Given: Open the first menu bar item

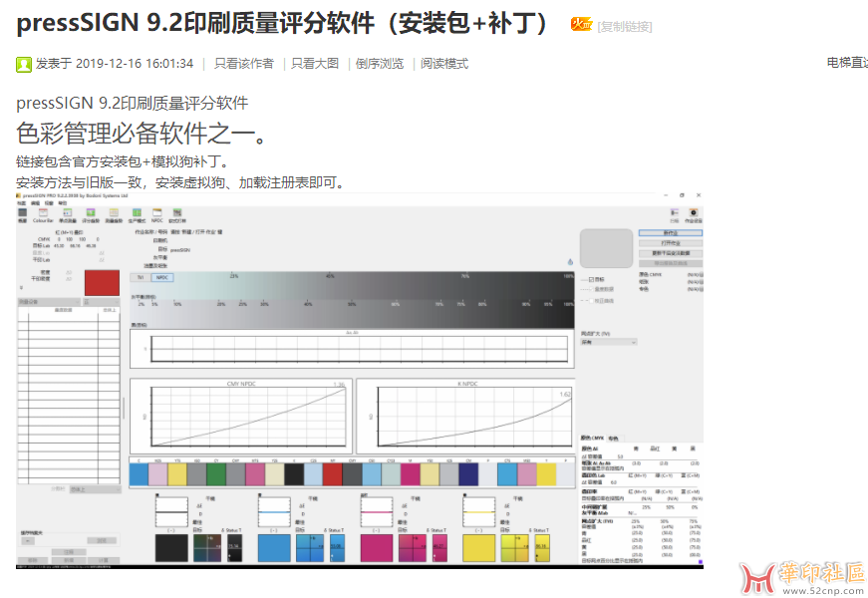Looking at the screenshot, I should click(22, 203).
